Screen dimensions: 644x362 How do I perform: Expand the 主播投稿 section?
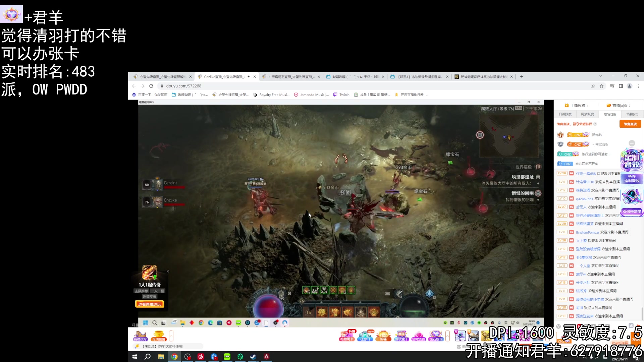click(577, 106)
